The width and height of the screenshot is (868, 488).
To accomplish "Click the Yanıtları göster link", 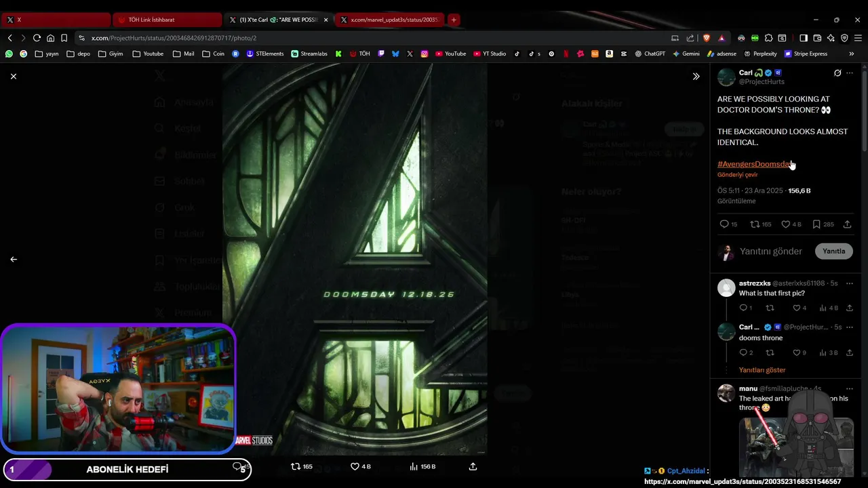I will (762, 370).
